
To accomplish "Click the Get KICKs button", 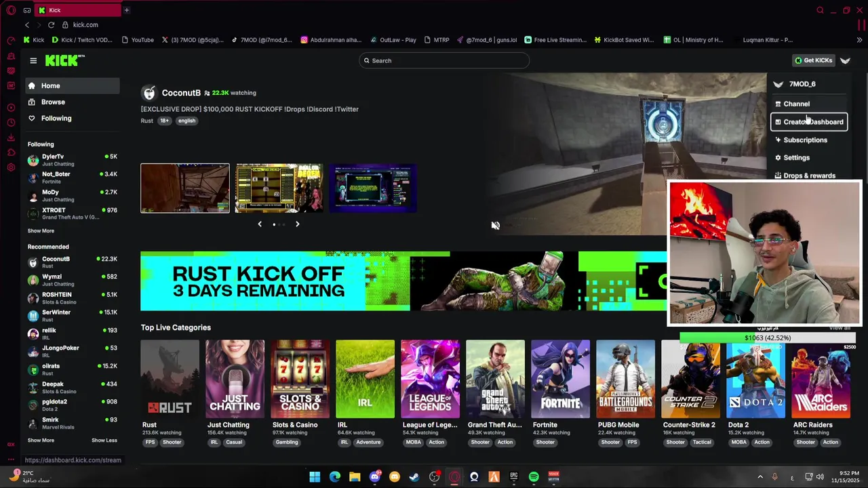I will pyautogui.click(x=814, y=61).
